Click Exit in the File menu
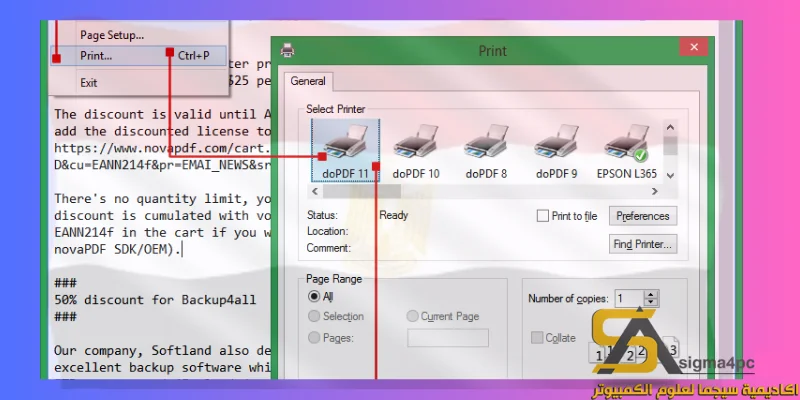Image resolution: width=800 pixels, height=400 pixels. click(x=88, y=83)
